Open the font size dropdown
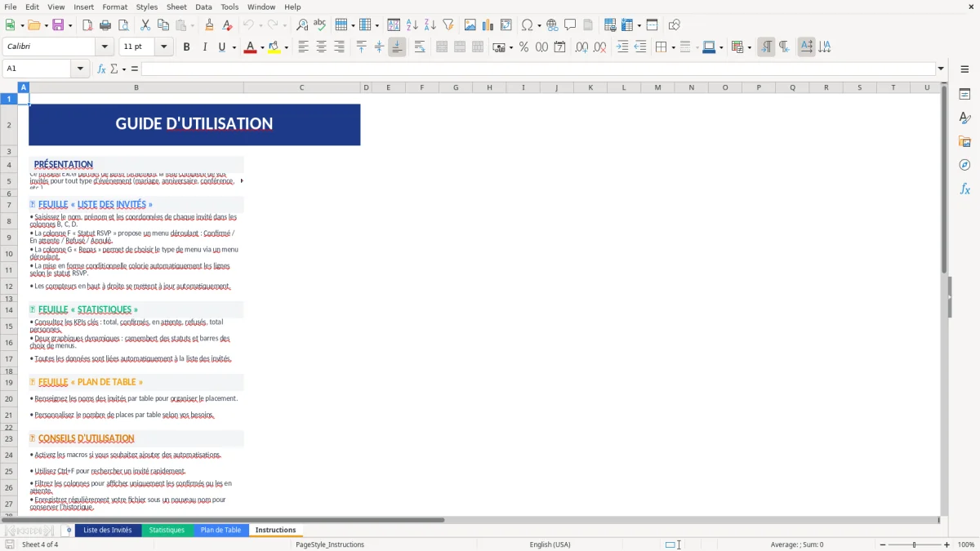980x551 pixels. pyautogui.click(x=162, y=47)
